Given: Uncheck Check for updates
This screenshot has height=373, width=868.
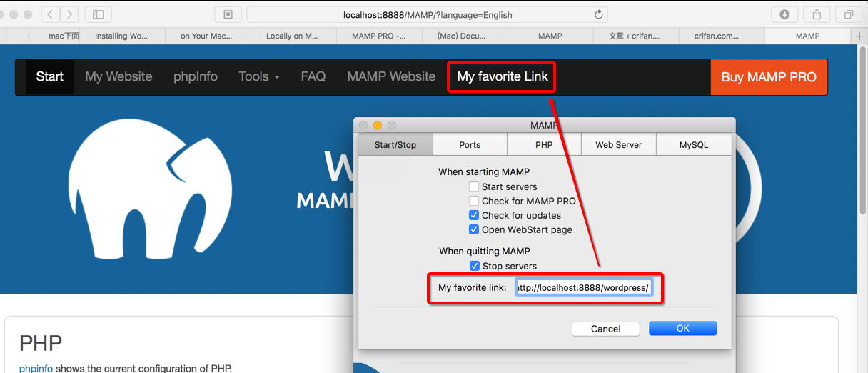Looking at the screenshot, I should (x=474, y=215).
